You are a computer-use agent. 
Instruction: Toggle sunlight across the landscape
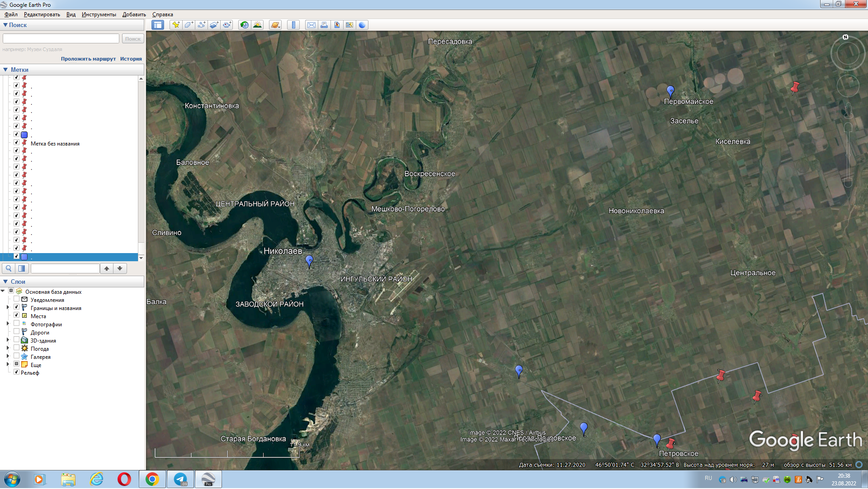point(257,25)
